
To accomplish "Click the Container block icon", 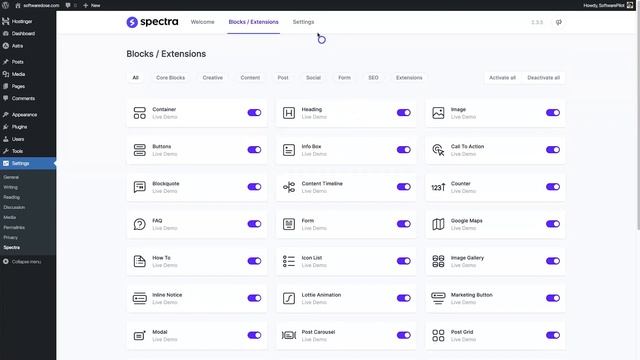I will [x=140, y=113].
